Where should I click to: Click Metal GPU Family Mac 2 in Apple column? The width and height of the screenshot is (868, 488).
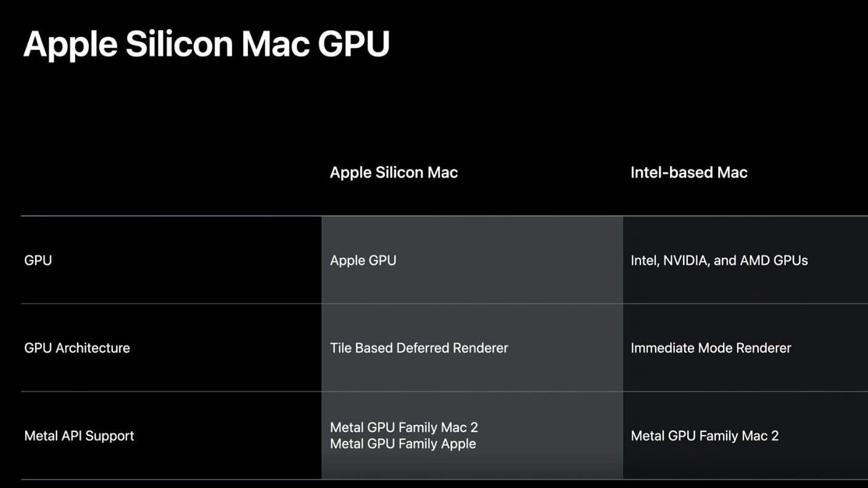coord(404,427)
